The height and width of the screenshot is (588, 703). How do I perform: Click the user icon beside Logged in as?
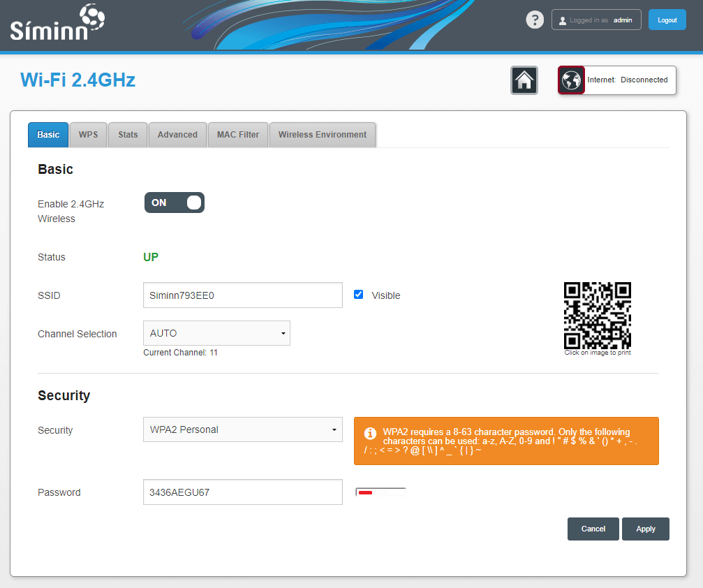563,20
